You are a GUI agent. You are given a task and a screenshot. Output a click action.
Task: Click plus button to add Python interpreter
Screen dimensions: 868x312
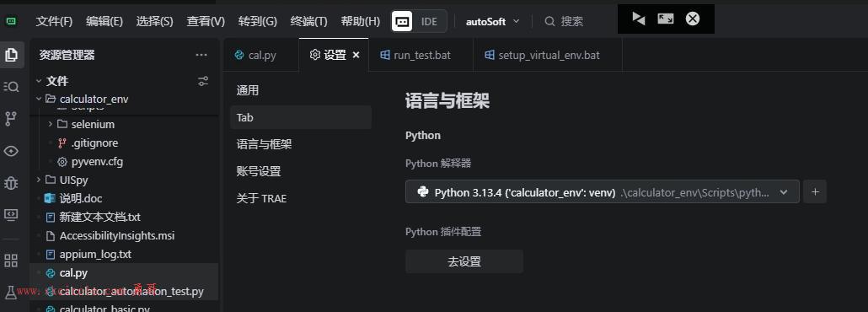(x=815, y=191)
